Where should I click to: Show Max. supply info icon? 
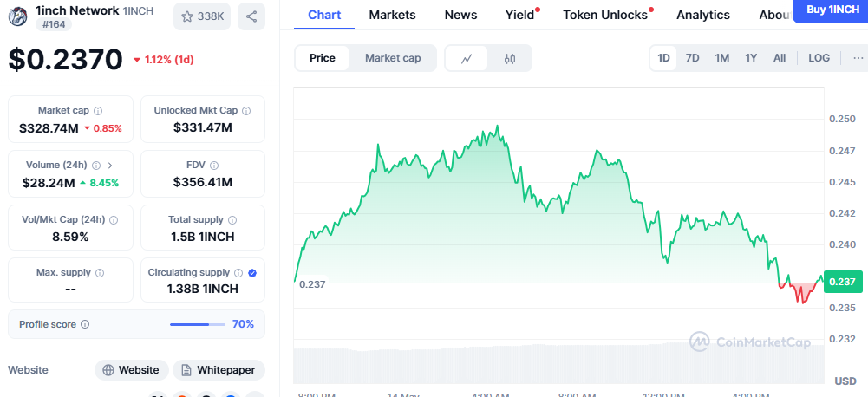pos(100,273)
